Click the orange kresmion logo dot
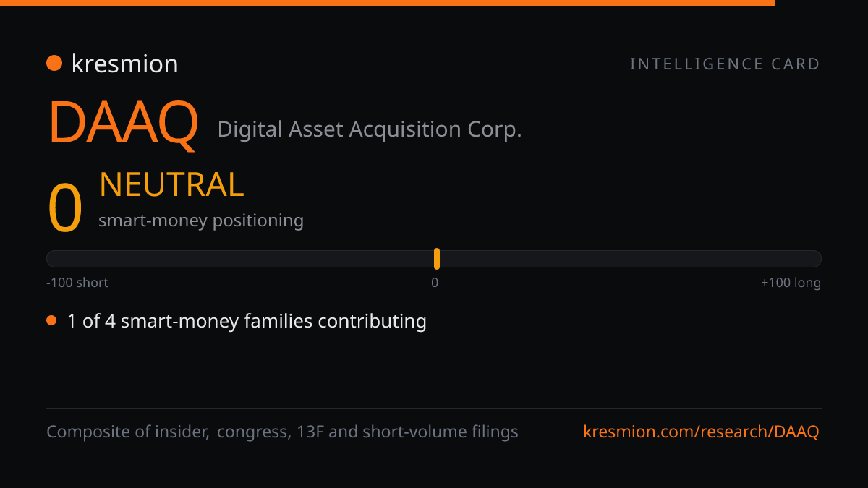This screenshot has width=868, height=488. (54, 63)
